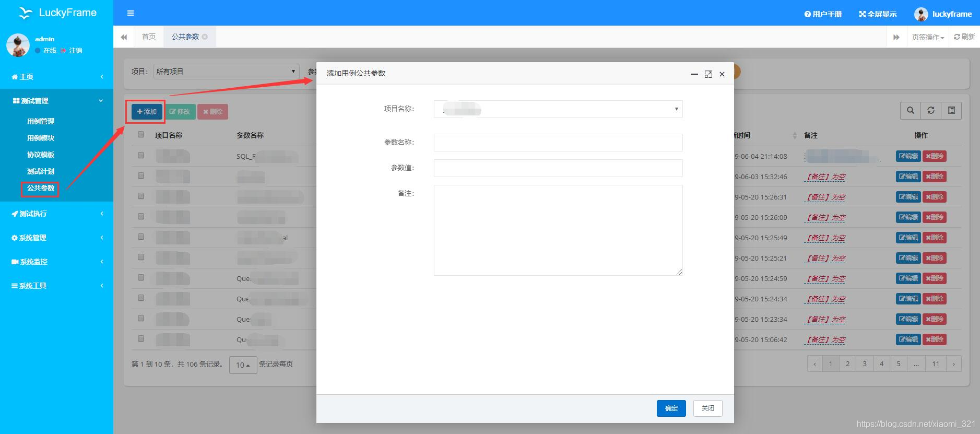The height and width of the screenshot is (434, 980).
Task: Switch to 全屏显示 fullscreen mode
Action: 878,14
